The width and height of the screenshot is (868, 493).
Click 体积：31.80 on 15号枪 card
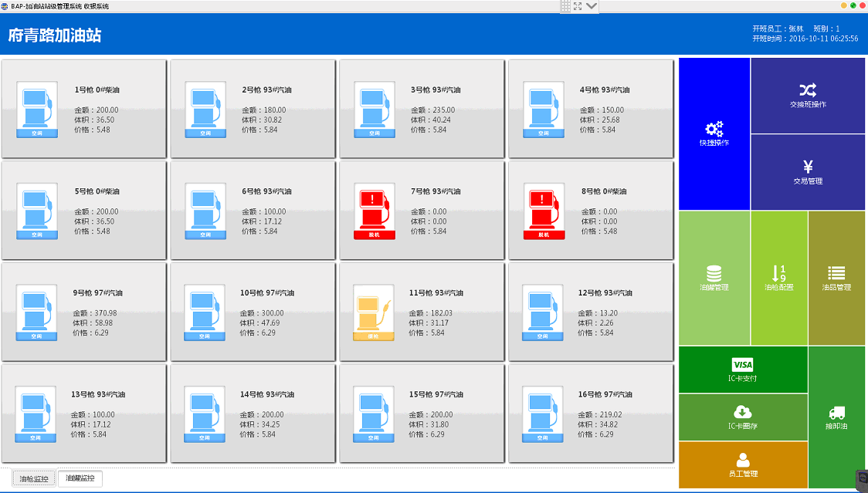tap(429, 424)
